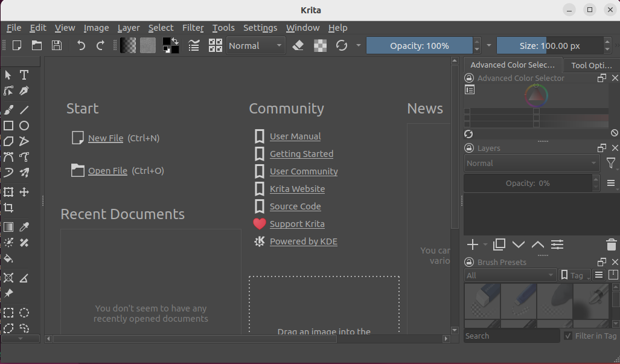Toggle preserve alpha checkerboard button
Viewport: 620px width, 364px height.
pos(321,45)
